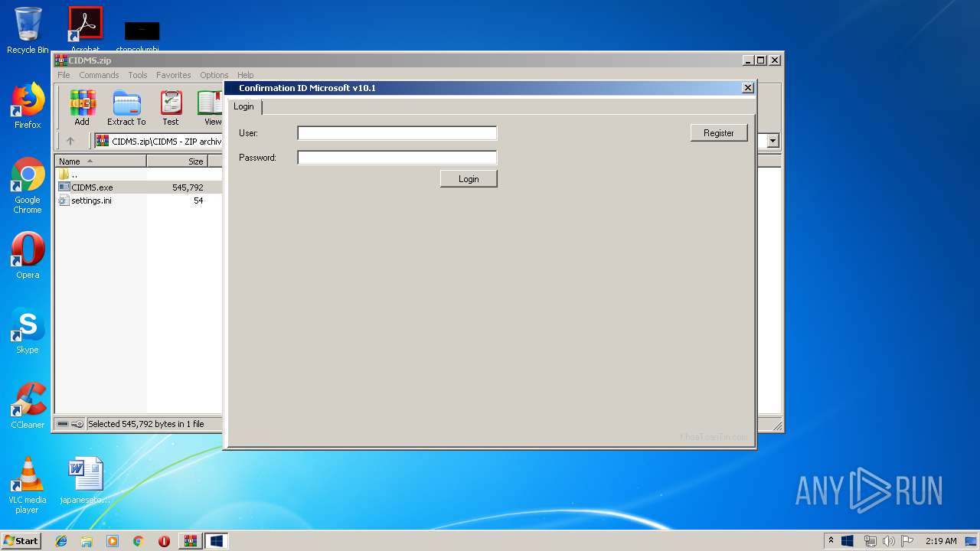Open the japaneseto Word document on desktop
The image size is (980, 551).
[85, 481]
